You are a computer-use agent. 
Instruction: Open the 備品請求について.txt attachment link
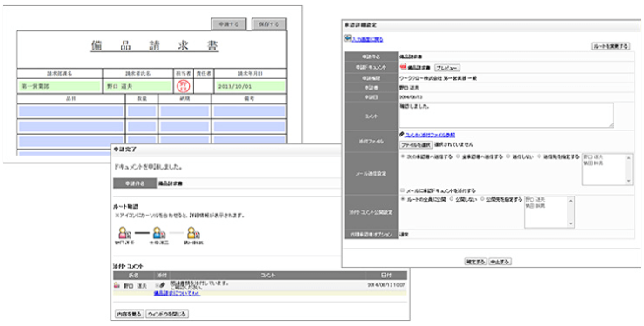pos(177,294)
